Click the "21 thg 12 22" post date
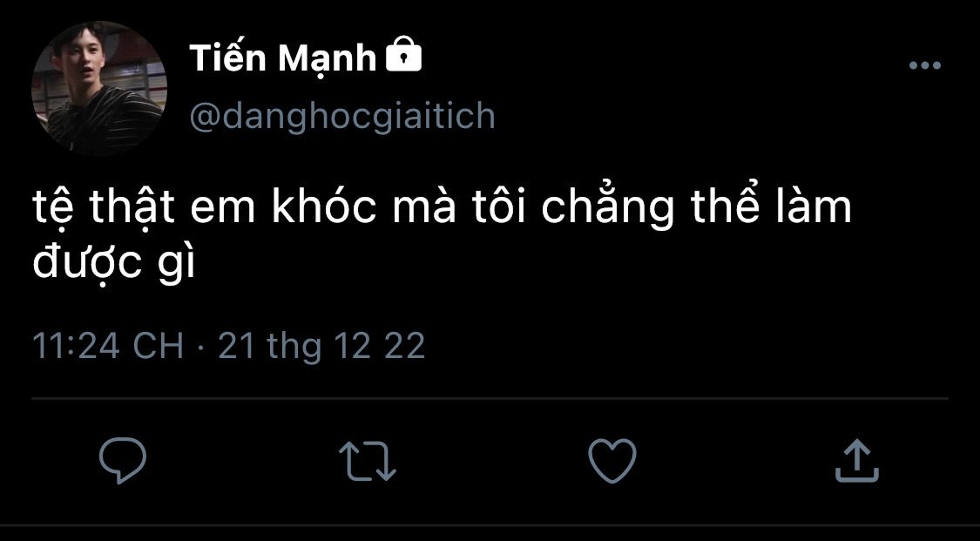The width and height of the screenshot is (980, 541). [321, 346]
